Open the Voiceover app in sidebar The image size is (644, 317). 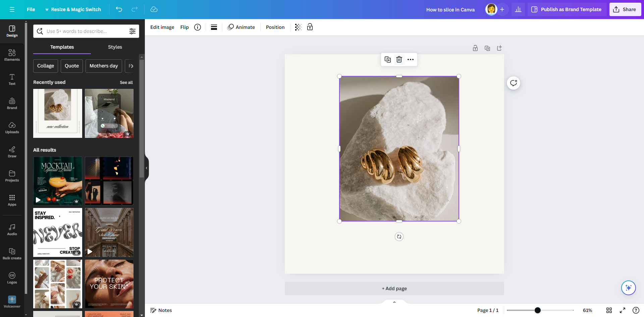[x=12, y=302]
